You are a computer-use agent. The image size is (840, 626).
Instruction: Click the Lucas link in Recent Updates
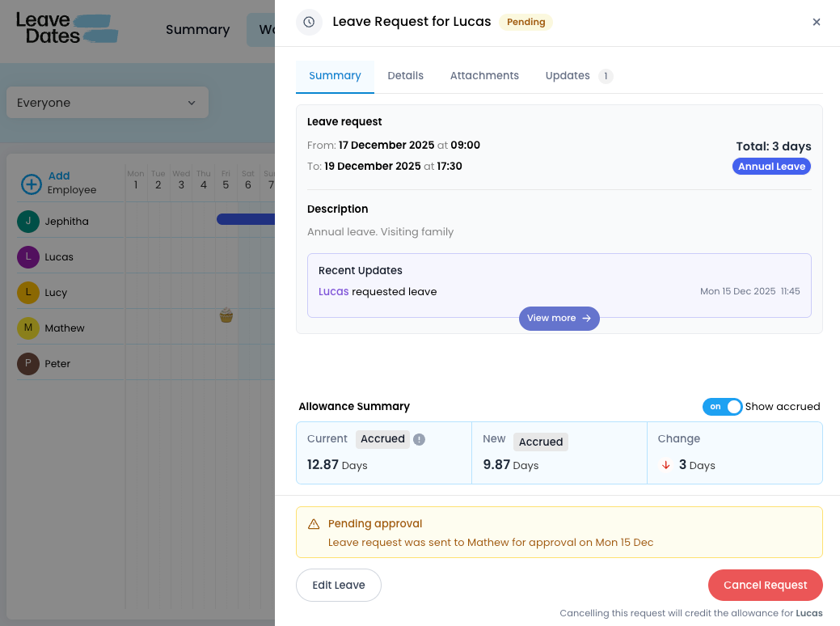[x=333, y=292]
